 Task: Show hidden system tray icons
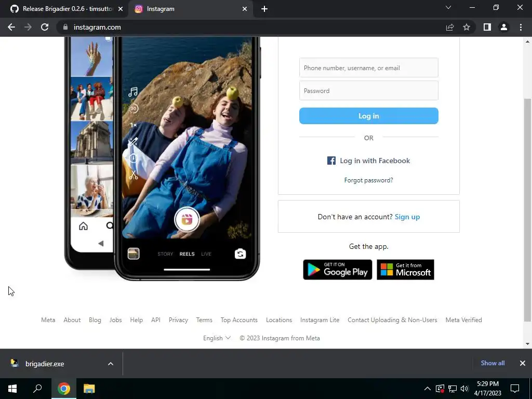point(428,389)
